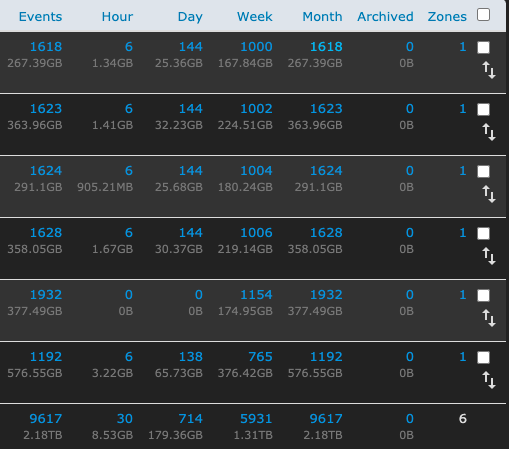The height and width of the screenshot is (449, 509).
Task: Open the Month column header link
Action: coord(322,17)
